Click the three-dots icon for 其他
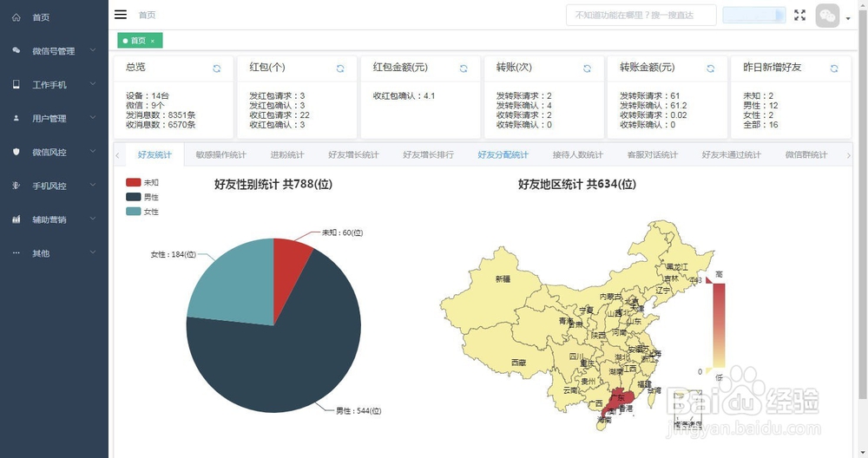Viewport: 868px width, 458px height. [x=16, y=252]
